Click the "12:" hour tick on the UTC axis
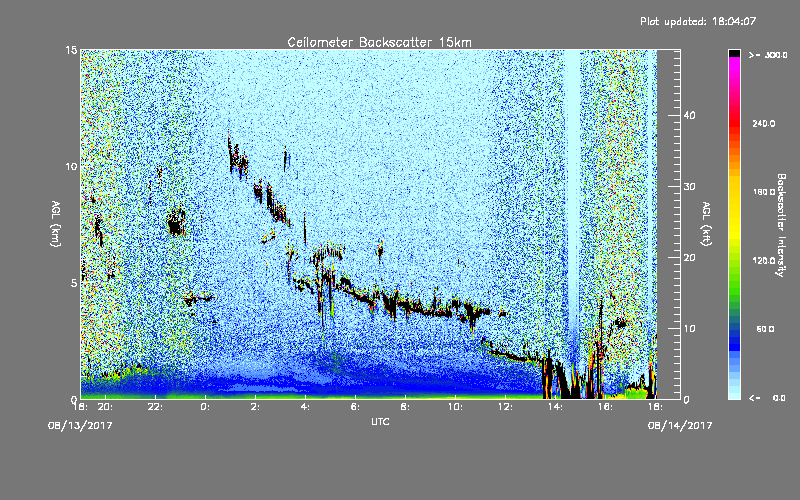This screenshot has height=500, width=800. pos(505,407)
